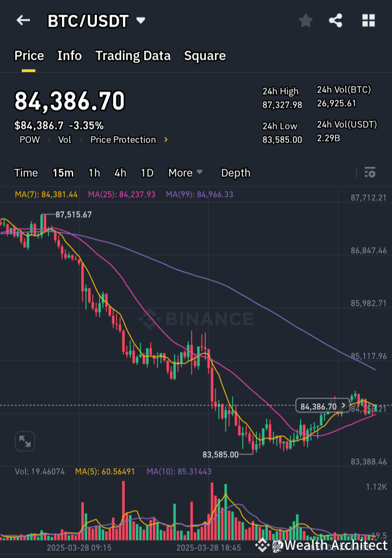Expand chart to fullscreen with arrows icon
This screenshot has width=392, height=558.
24,441
